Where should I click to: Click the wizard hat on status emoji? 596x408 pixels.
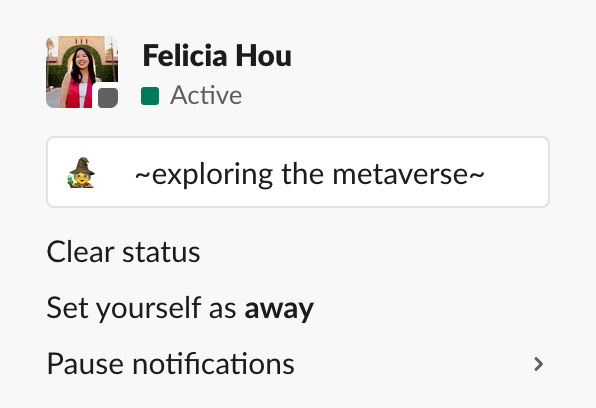[x=82, y=166]
